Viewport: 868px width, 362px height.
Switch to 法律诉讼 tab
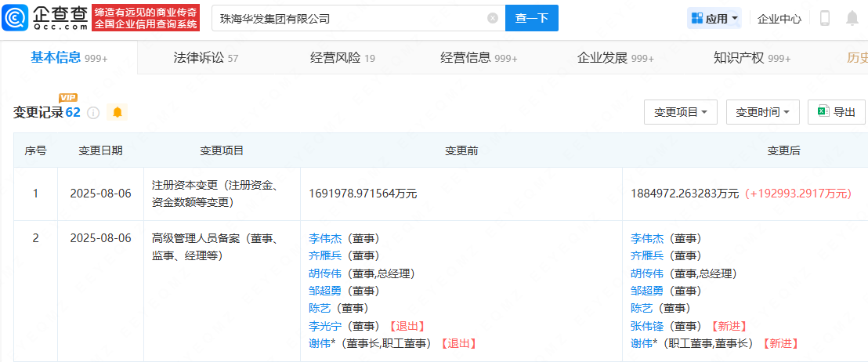[x=205, y=57]
